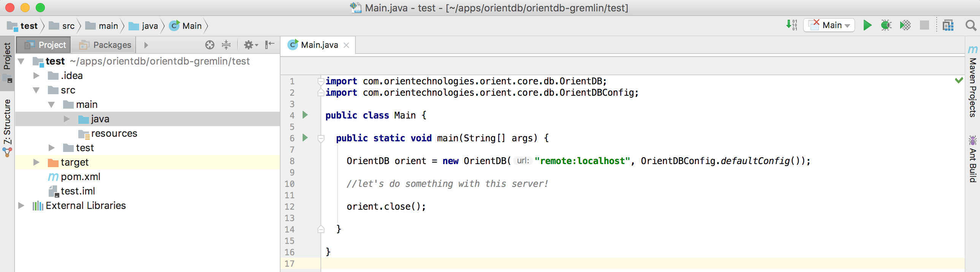The height and width of the screenshot is (272, 980).
Task: Toggle the Ant Build tool window
Action: [x=972, y=160]
